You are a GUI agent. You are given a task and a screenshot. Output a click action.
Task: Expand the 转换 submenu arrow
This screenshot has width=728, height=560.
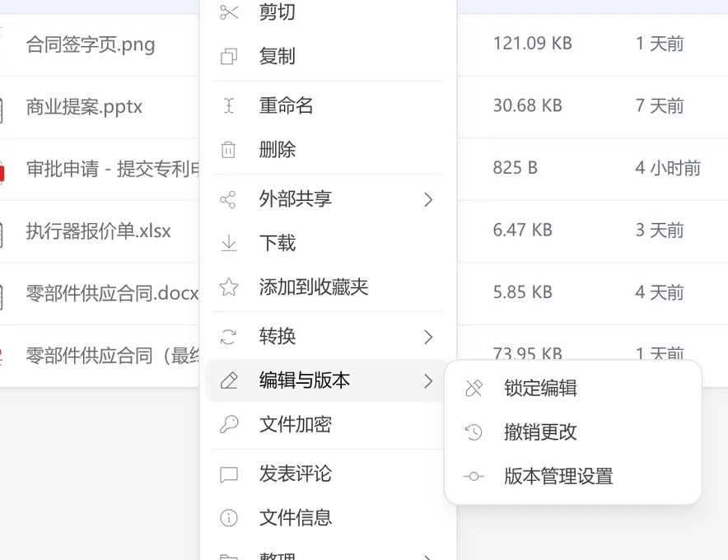pyautogui.click(x=428, y=337)
